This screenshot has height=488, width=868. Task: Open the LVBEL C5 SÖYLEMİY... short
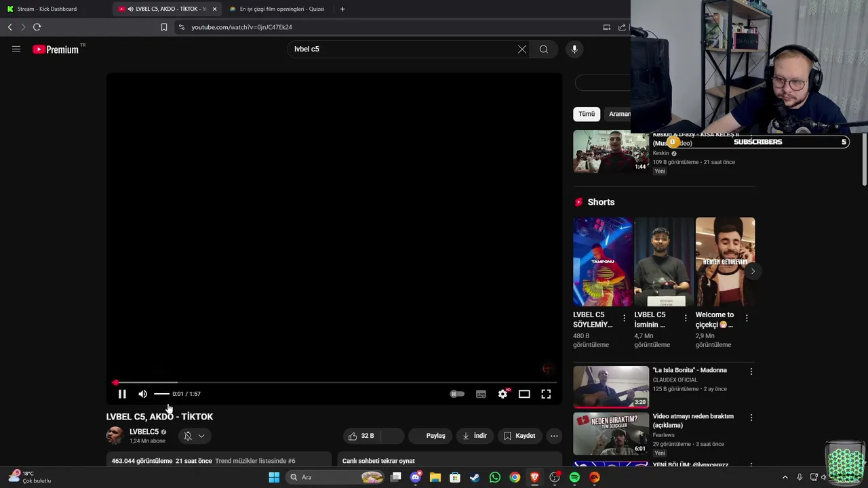click(602, 262)
